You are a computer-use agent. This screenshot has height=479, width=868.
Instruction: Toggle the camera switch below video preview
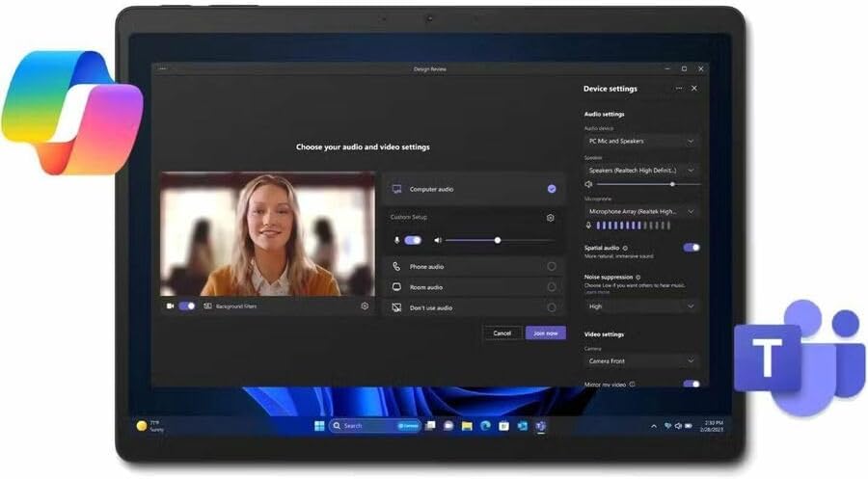pyautogui.click(x=187, y=306)
